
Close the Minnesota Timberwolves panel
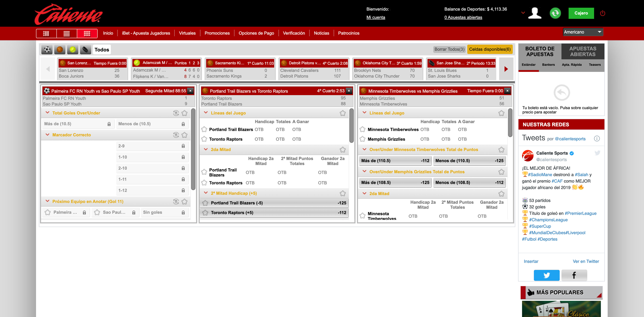point(507,91)
